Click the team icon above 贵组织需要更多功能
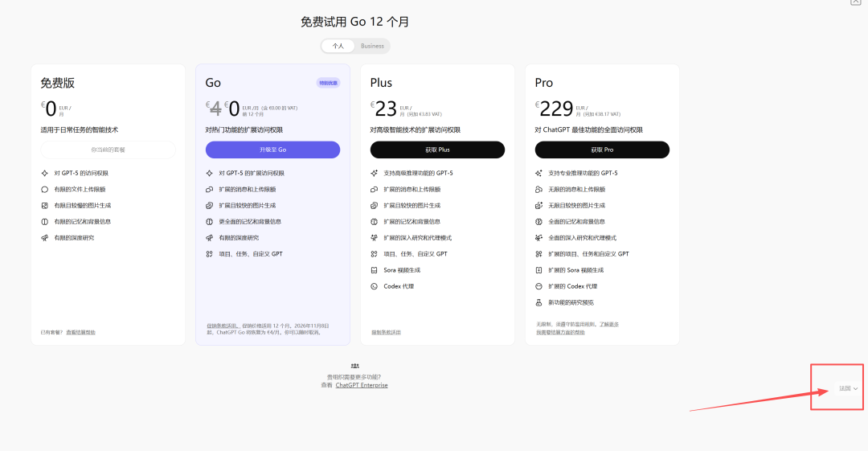Image resolution: width=868 pixels, height=451 pixels. pos(355,366)
